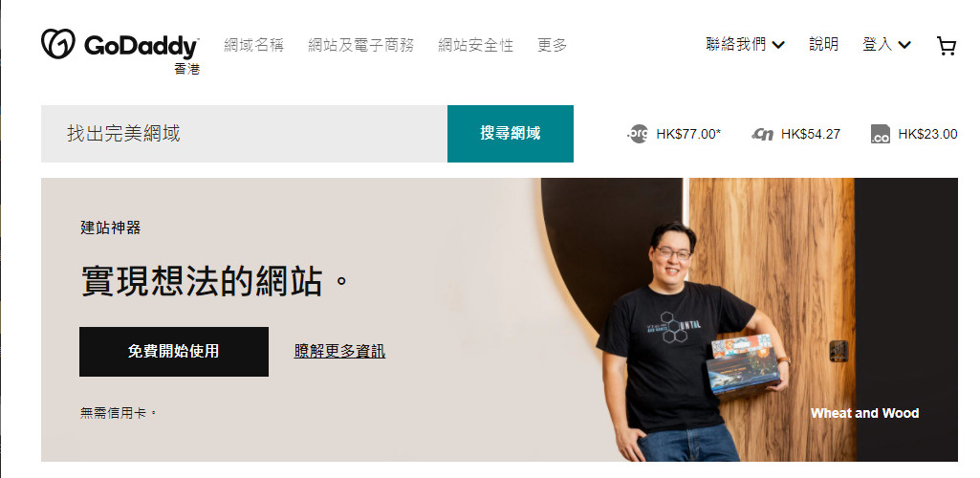980x478 pixels.
Task: Select the .cn domain icon
Action: pos(763,134)
